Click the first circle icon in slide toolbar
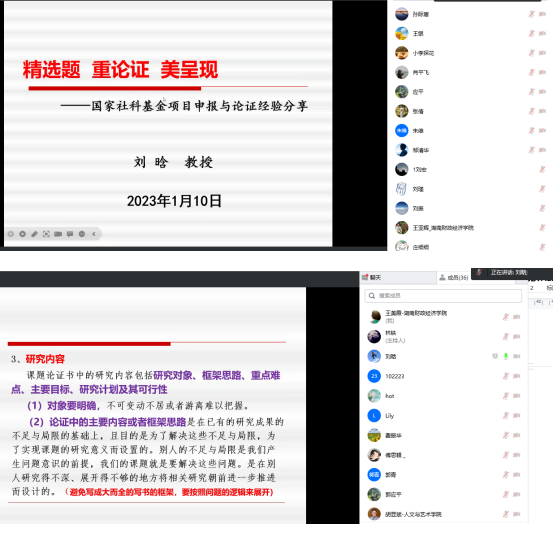Screen dimensions: 557x534 (x=11, y=234)
